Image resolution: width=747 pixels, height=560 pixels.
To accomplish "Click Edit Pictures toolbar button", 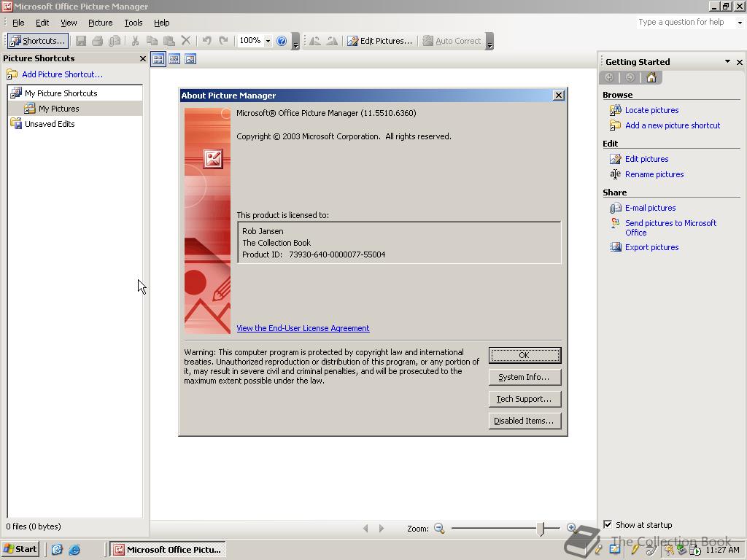I will click(379, 41).
